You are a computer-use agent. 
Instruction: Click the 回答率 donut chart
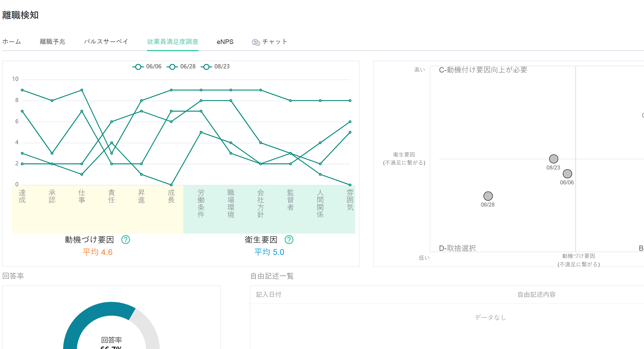point(111,326)
